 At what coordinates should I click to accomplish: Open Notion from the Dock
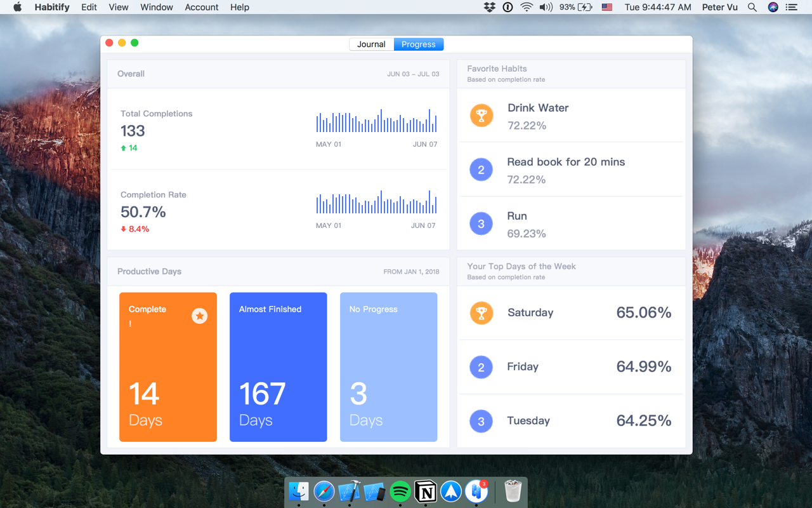[x=426, y=492]
